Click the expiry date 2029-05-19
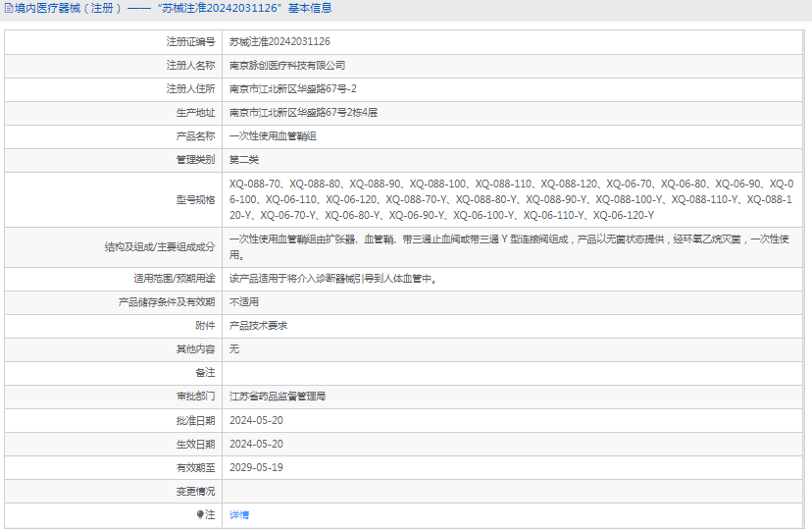This screenshot has width=812, height=531. 256,468
